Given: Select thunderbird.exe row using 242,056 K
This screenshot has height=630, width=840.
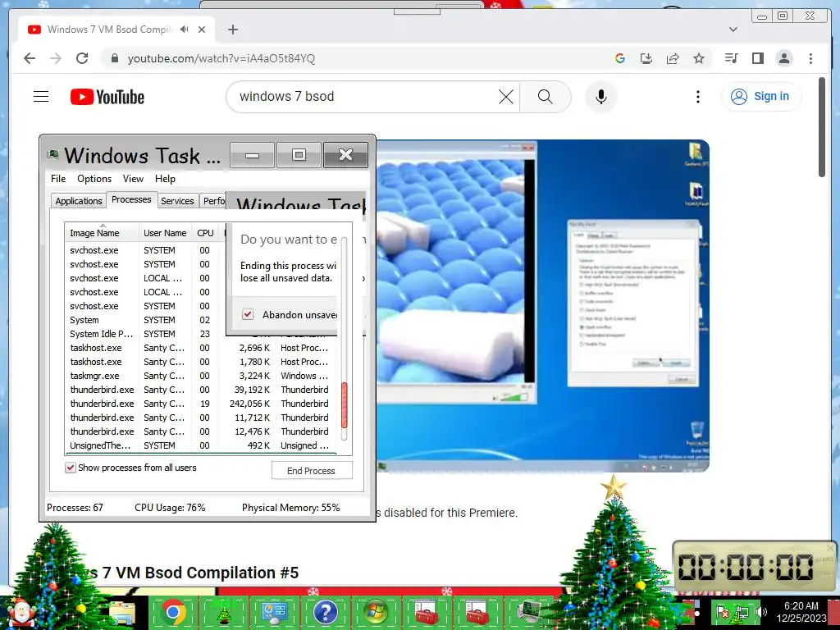Looking at the screenshot, I should [x=199, y=404].
